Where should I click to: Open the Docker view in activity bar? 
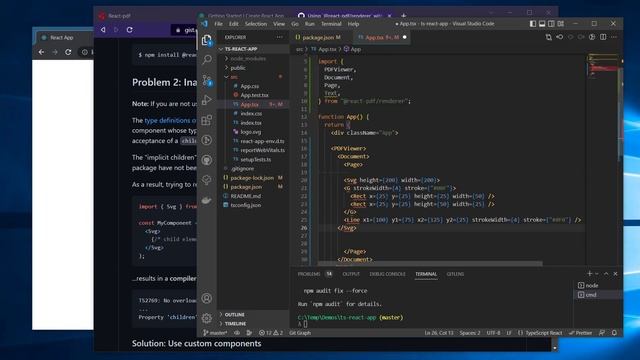pyautogui.click(x=207, y=200)
